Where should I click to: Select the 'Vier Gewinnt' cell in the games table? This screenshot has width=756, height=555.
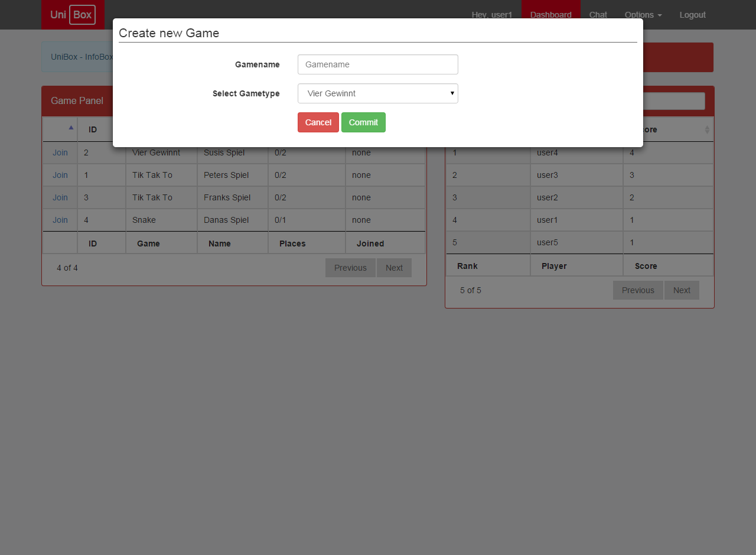pyautogui.click(x=161, y=152)
